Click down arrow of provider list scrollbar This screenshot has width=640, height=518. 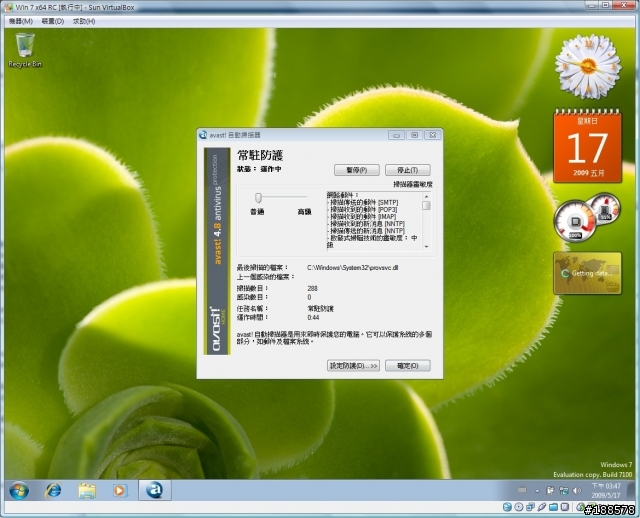(427, 247)
